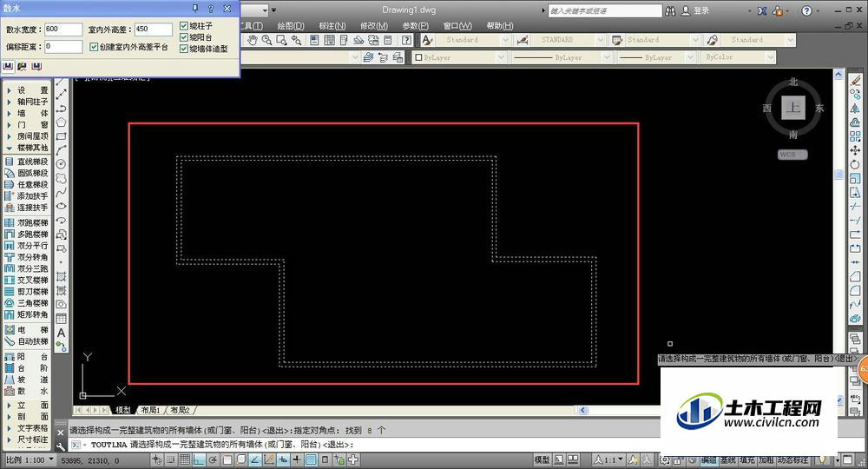The width and height of the screenshot is (868, 469).
Task: Toggle 动态标注 status bar button
Action: click(792, 460)
